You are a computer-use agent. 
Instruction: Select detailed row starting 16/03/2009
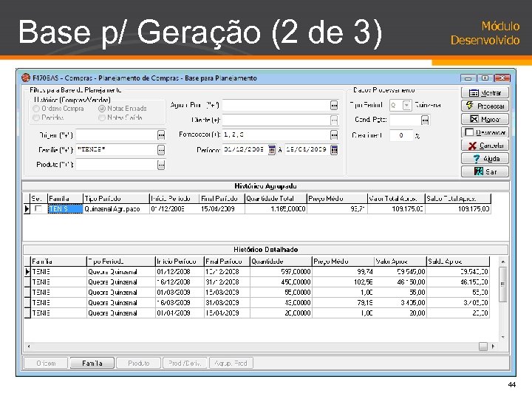(x=257, y=303)
